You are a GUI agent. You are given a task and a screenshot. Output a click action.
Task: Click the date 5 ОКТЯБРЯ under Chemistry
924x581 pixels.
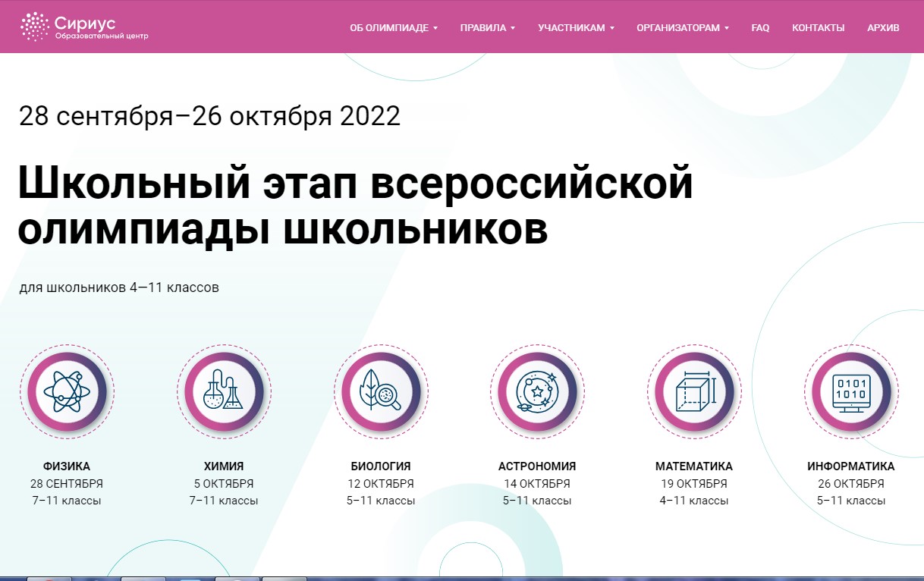pos(224,484)
